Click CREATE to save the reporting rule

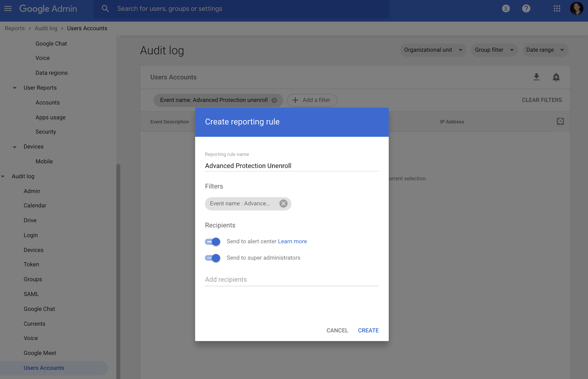point(368,330)
